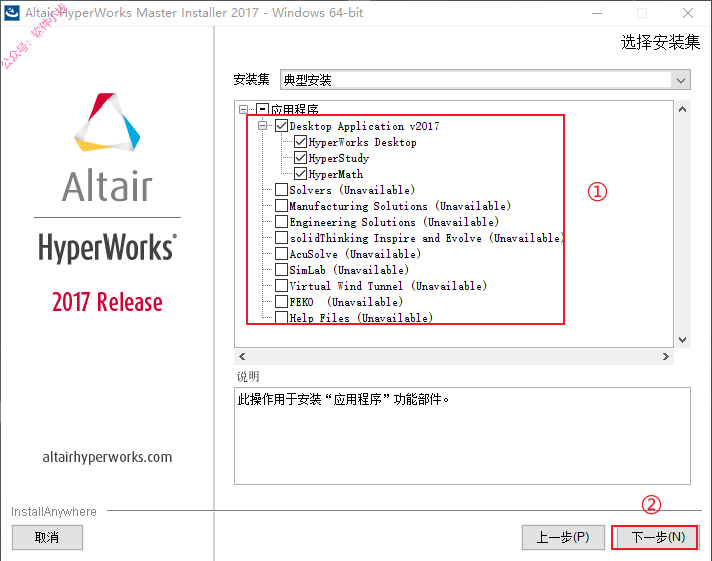Select the HyperMath tree label

336,174
